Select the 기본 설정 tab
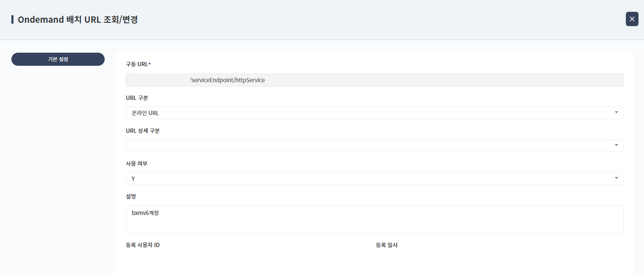This screenshot has width=644, height=274. [58, 59]
